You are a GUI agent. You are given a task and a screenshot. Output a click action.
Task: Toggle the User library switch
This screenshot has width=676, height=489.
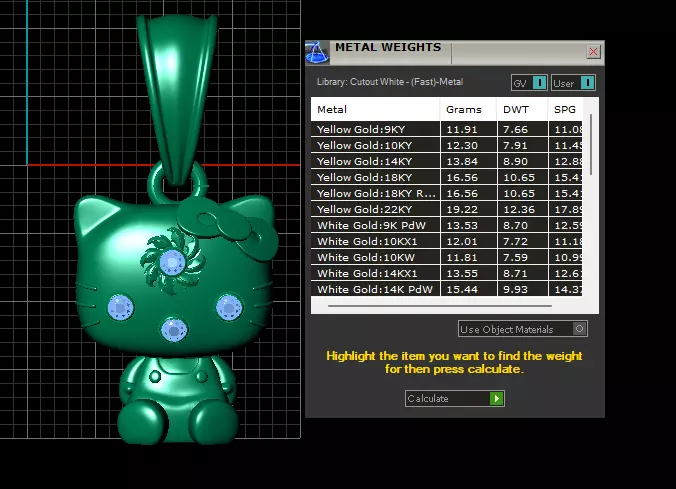573,83
